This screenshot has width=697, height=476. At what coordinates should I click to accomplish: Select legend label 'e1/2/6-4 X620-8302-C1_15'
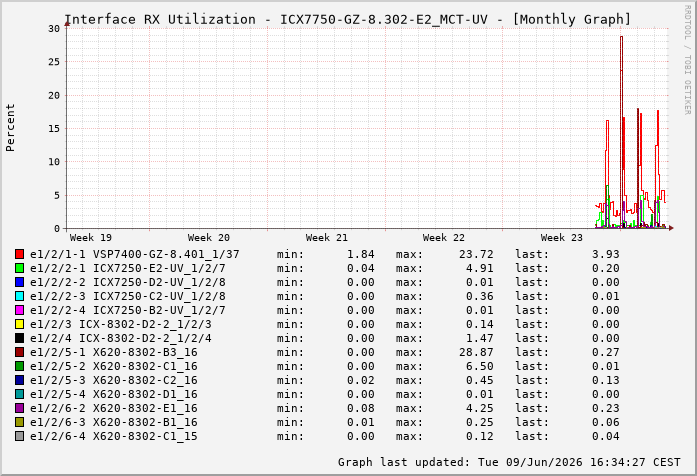pos(114,436)
